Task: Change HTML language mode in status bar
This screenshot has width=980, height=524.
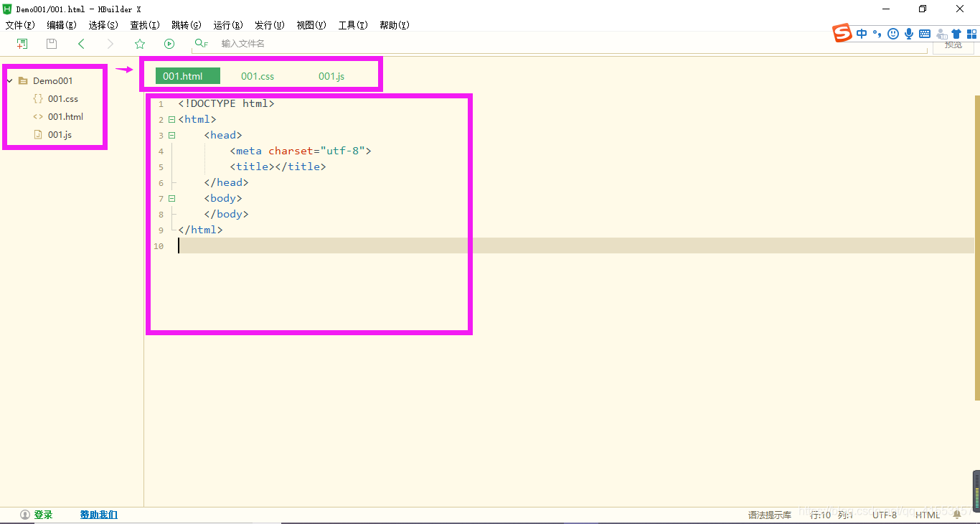Action: click(928, 515)
